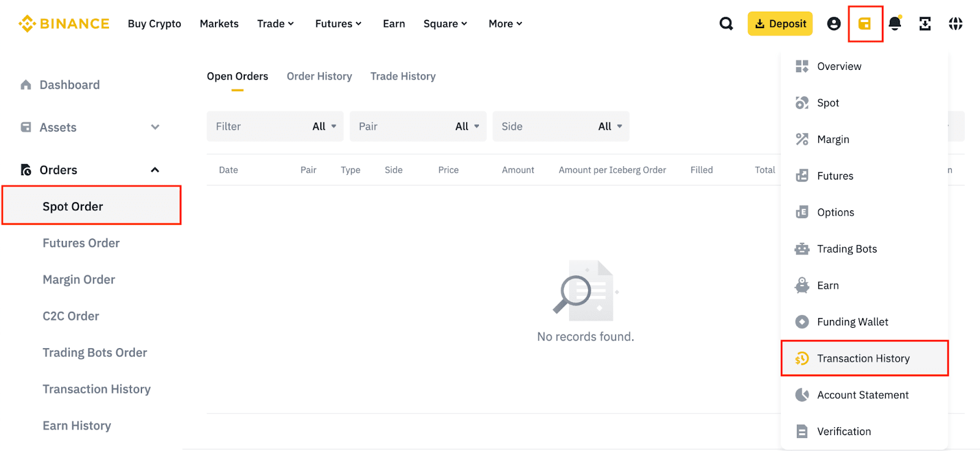980x451 pixels.
Task: Open the Trade menu in navigation bar
Action: 275,24
